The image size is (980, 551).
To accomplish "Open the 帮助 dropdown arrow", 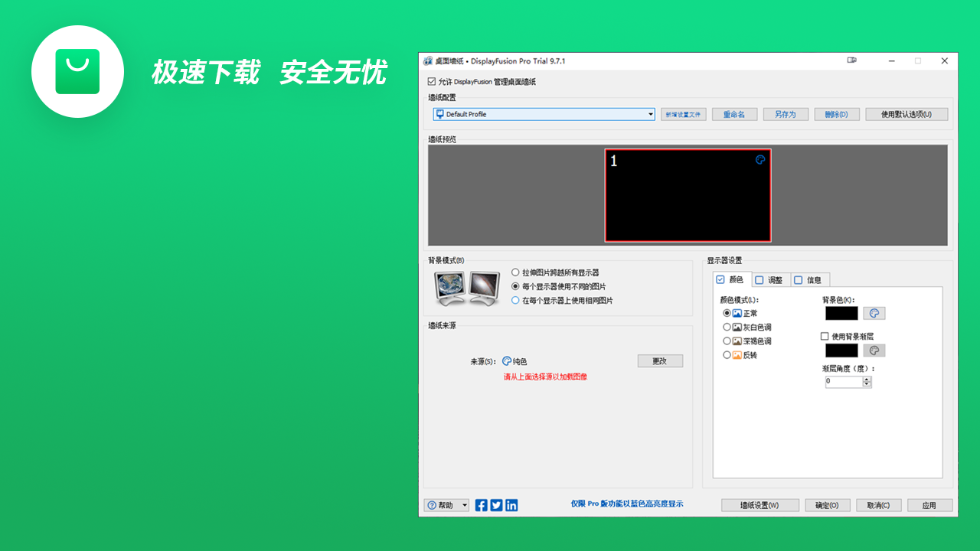I will pyautogui.click(x=465, y=505).
